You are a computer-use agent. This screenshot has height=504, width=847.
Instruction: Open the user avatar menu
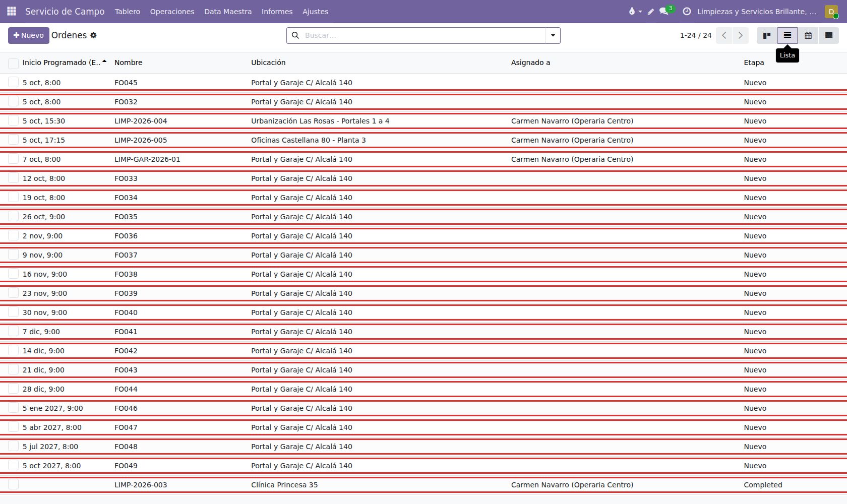click(831, 11)
